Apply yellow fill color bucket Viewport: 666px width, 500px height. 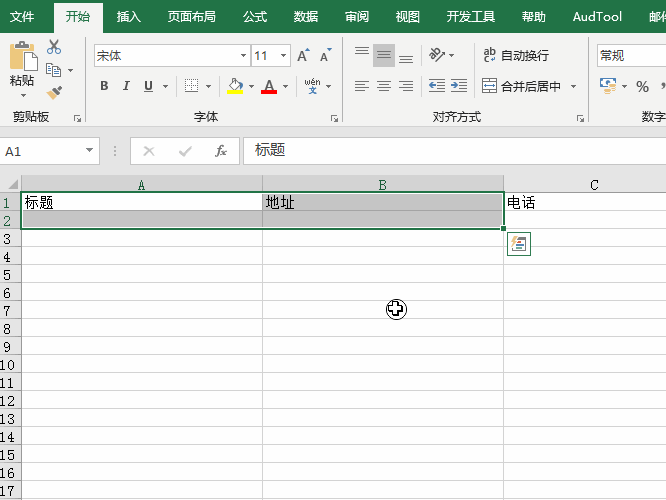coord(235,86)
